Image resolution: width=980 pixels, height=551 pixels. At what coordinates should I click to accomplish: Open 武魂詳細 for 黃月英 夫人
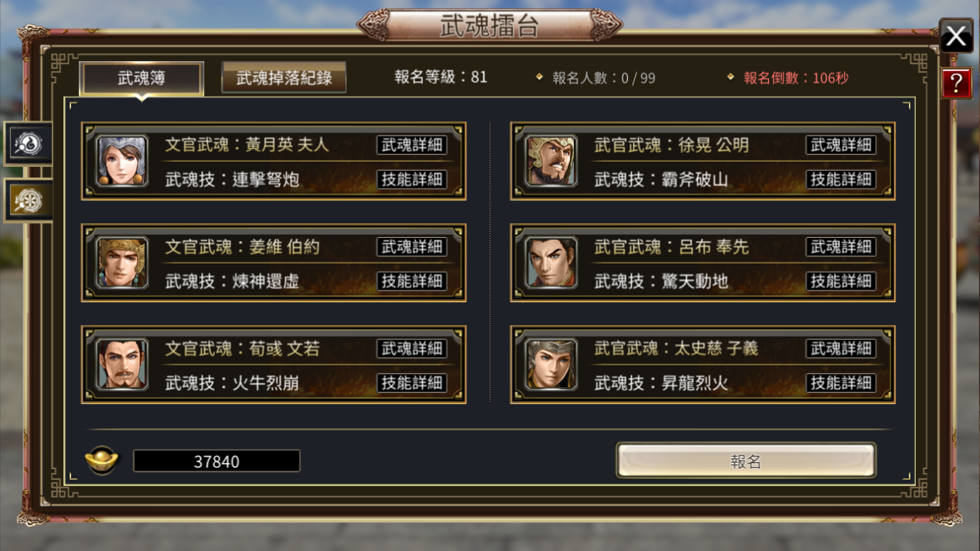click(411, 145)
